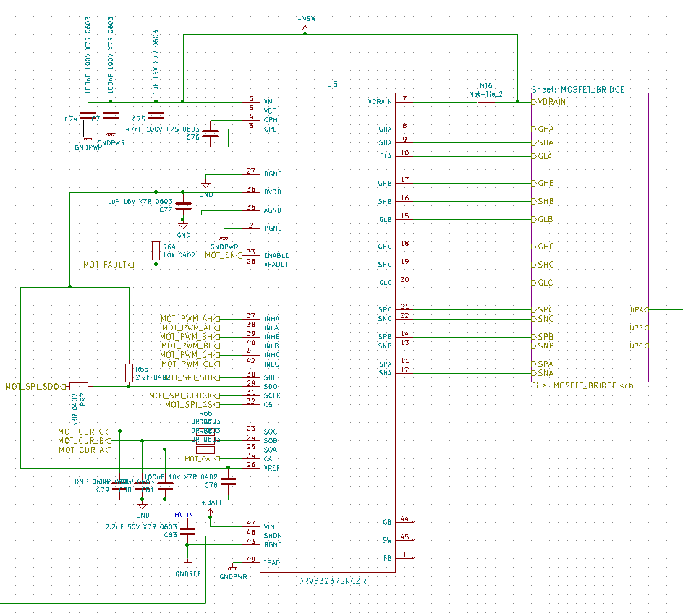The image size is (683, 616).
Task: Click the SHC sheet pin
Action: 543,265
